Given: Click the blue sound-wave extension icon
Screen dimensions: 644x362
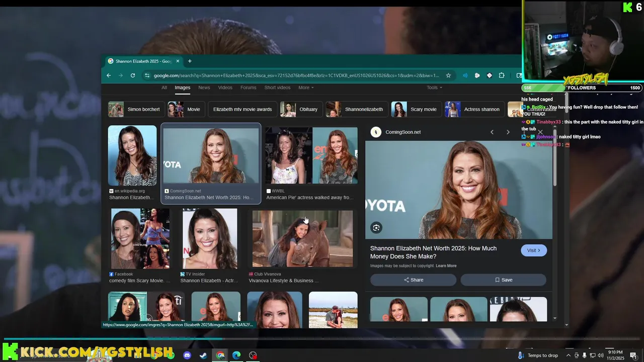Looking at the screenshot, I should click(465, 75).
